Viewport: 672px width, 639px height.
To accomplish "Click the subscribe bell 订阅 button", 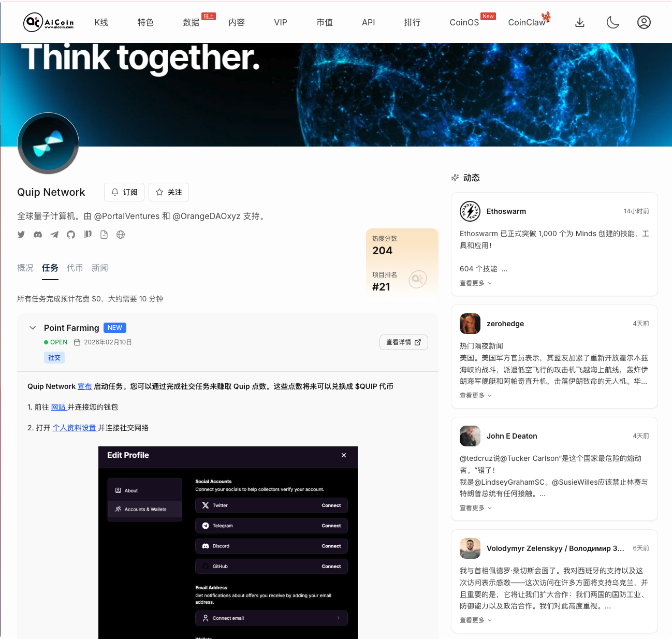I will (x=124, y=192).
